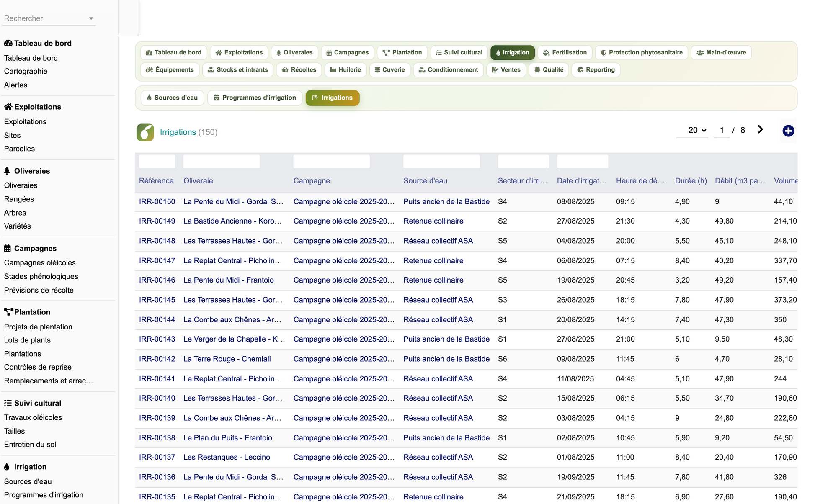The image size is (815, 504).
Task: Open Rangées in the sidebar
Action: (x=19, y=199)
